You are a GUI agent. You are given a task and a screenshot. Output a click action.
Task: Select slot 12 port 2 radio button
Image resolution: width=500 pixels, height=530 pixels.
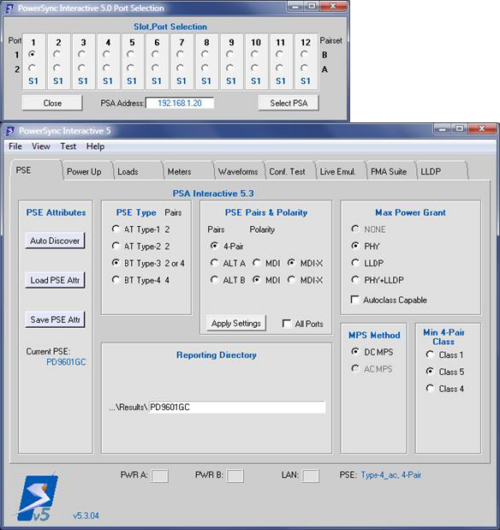pyautogui.click(x=305, y=68)
